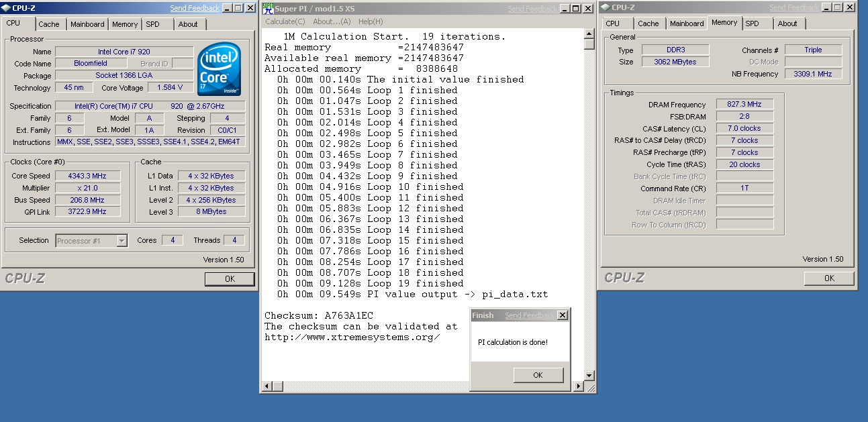
Task: Click the CAS# Latency value 7.0 clocks
Action: (x=744, y=128)
